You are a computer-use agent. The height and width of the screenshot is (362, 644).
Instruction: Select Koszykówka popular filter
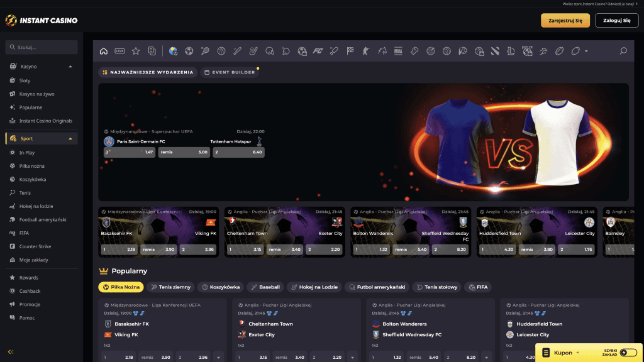click(221, 287)
